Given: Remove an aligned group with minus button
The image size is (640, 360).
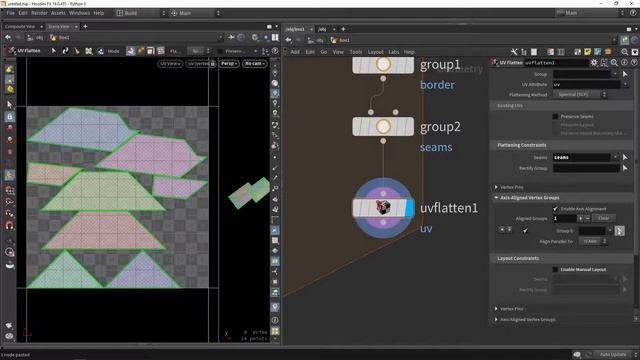Looking at the screenshot, I should [x=587, y=218].
